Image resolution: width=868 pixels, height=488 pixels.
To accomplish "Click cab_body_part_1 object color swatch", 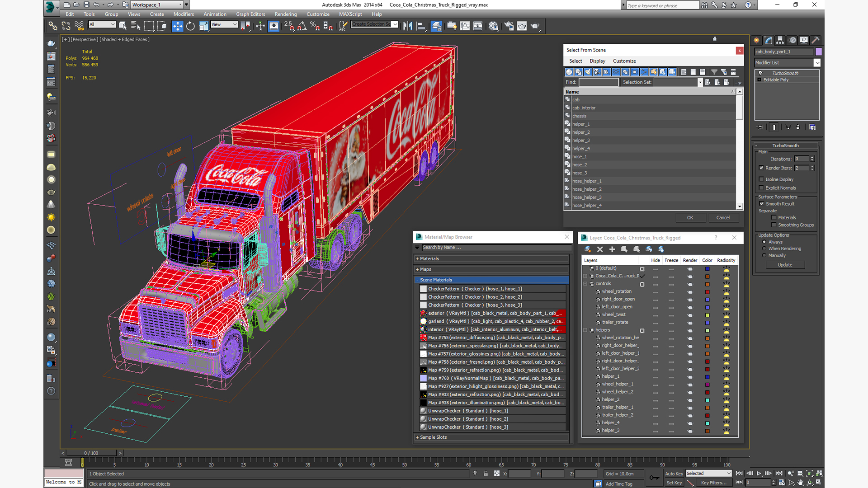I will click(818, 52).
